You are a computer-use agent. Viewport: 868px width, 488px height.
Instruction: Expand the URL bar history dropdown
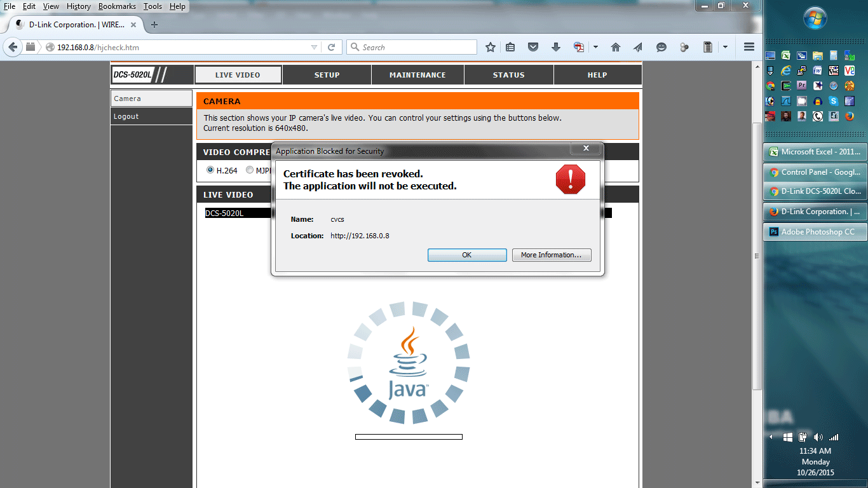coord(314,47)
